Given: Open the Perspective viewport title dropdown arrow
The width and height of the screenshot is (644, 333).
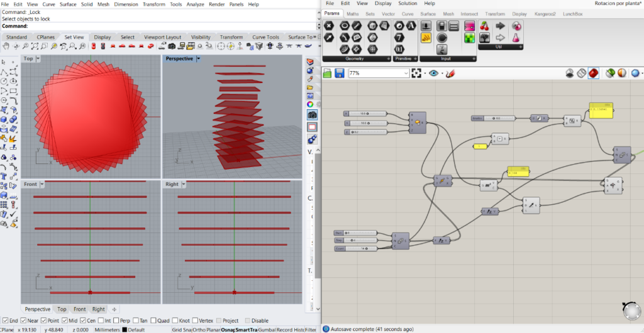Looking at the screenshot, I should (198, 58).
